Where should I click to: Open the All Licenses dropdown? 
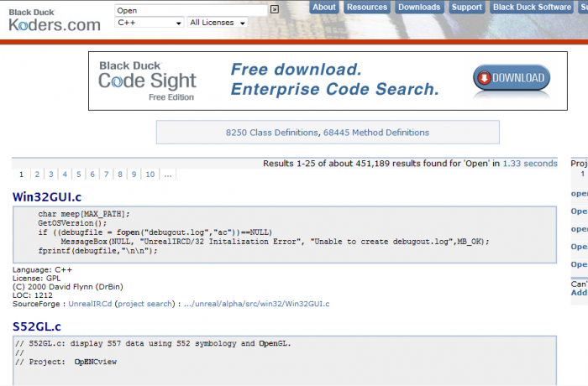[x=218, y=23]
